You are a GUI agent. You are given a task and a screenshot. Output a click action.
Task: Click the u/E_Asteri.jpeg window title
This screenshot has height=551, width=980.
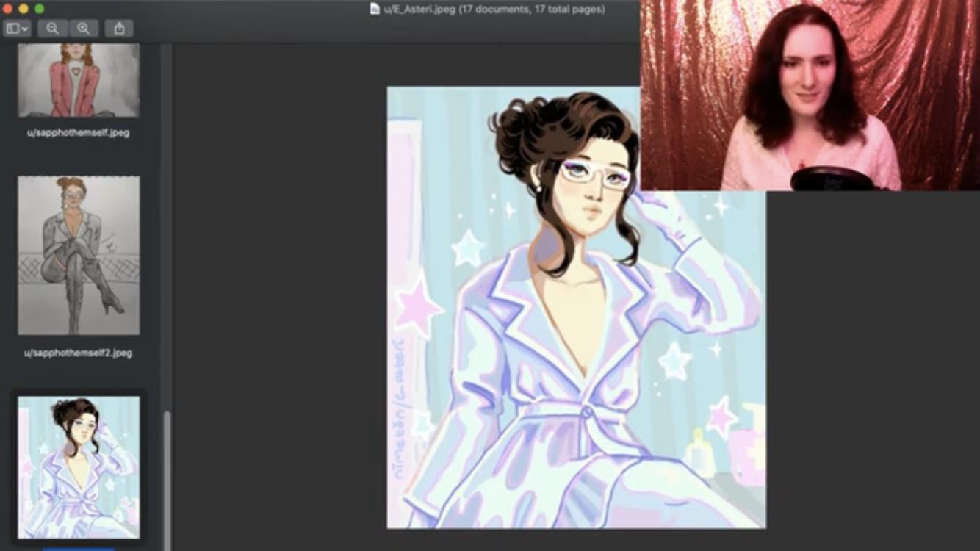tap(494, 10)
